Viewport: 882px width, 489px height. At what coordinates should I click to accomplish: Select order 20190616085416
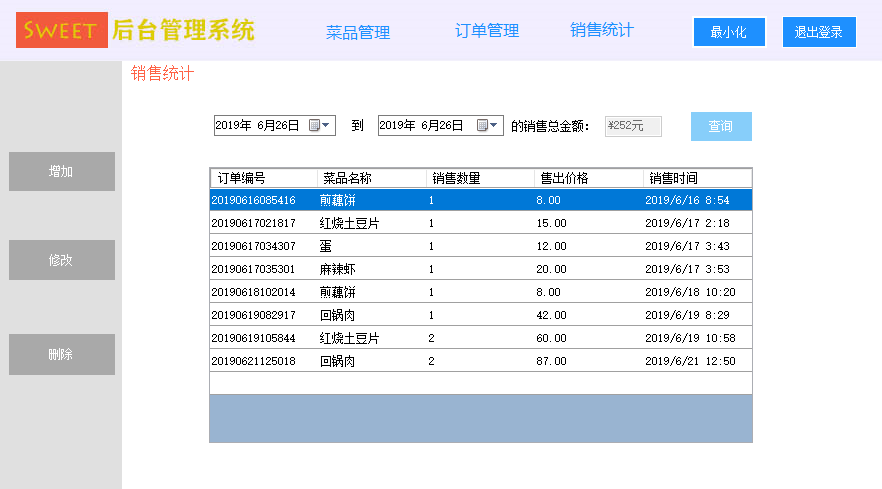(x=481, y=200)
